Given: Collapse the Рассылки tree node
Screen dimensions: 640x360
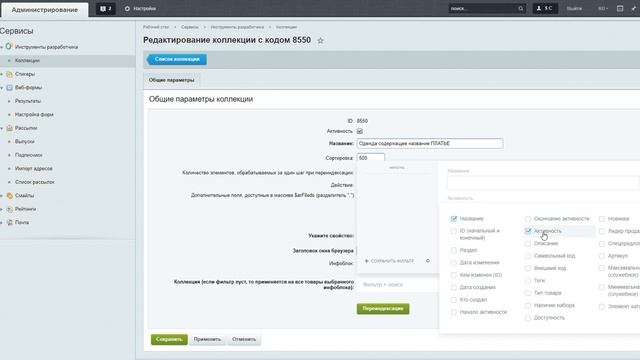Looking at the screenshot, I should coord(2,128).
